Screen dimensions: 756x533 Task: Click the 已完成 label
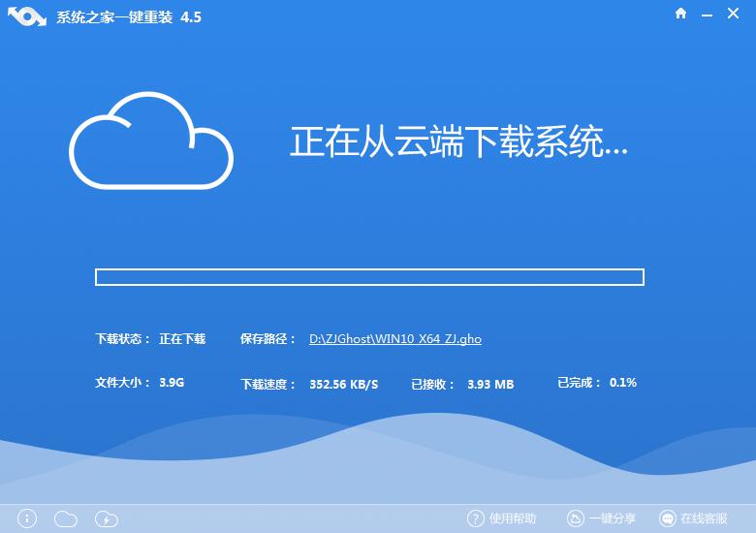[x=579, y=383]
